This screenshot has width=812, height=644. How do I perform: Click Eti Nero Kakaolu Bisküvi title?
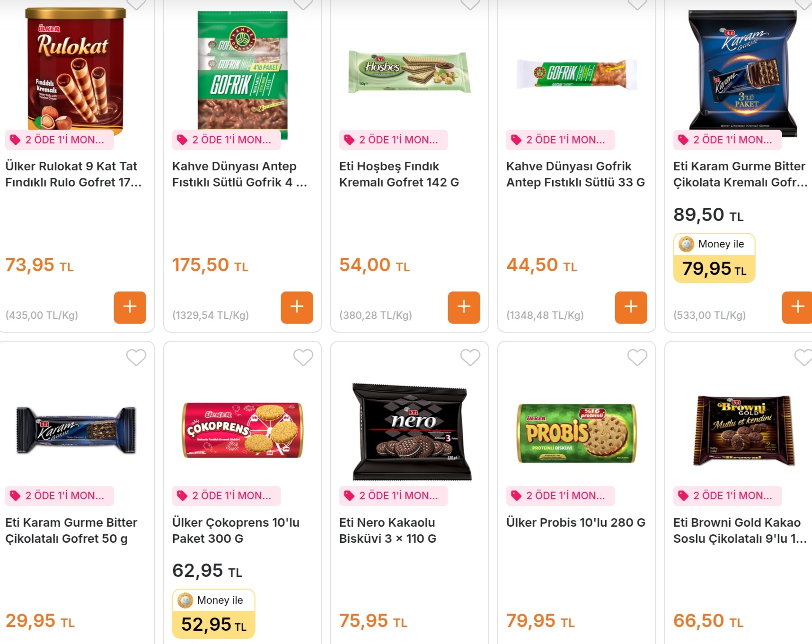[x=388, y=530]
